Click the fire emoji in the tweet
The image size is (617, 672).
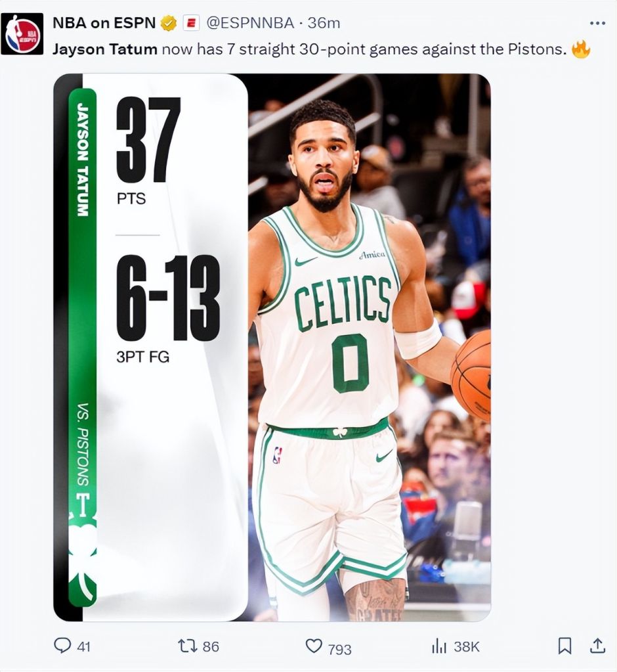point(581,49)
